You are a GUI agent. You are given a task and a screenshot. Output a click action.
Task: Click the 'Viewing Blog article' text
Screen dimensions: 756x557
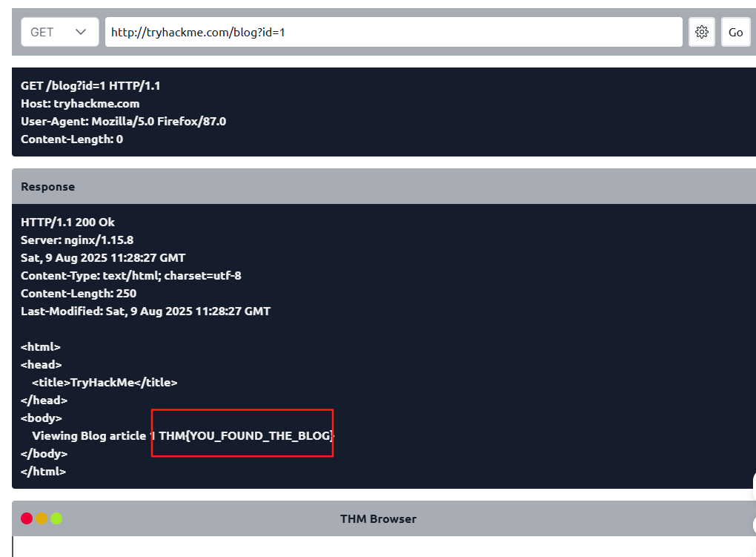tap(89, 436)
